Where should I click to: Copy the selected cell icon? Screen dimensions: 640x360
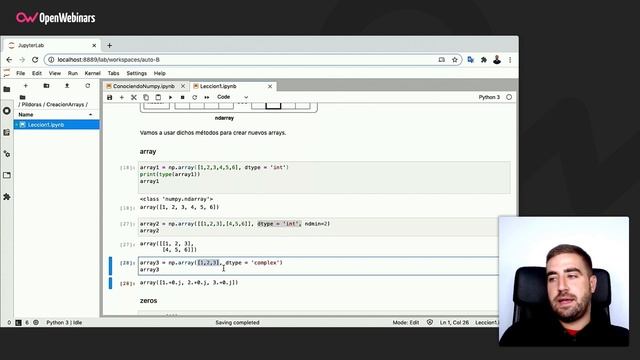tap(146, 97)
